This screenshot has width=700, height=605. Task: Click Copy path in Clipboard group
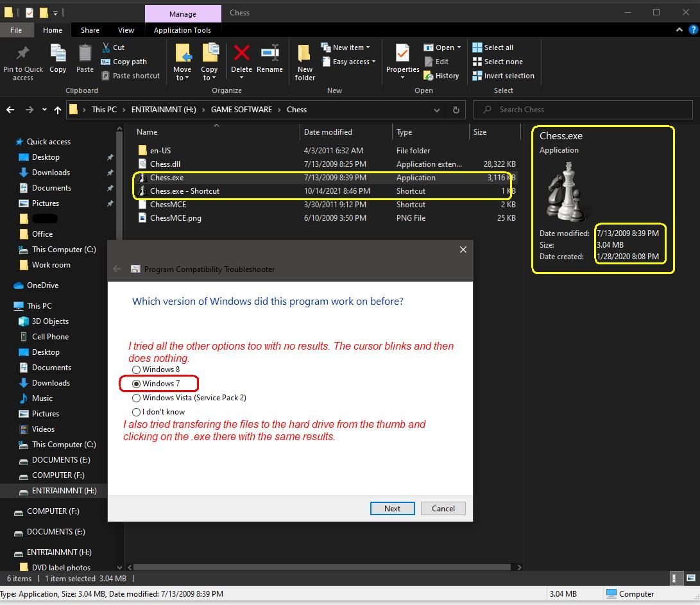point(124,62)
